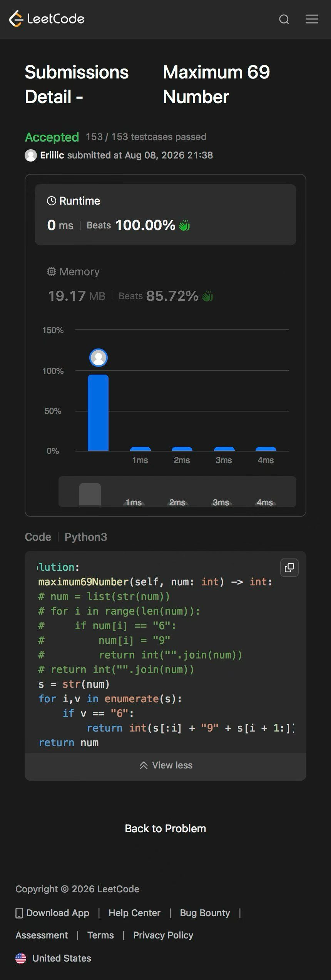Viewport: 331px width, 980px height.
Task: Click the 4ms label in the minimap
Action: tap(265, 502)
